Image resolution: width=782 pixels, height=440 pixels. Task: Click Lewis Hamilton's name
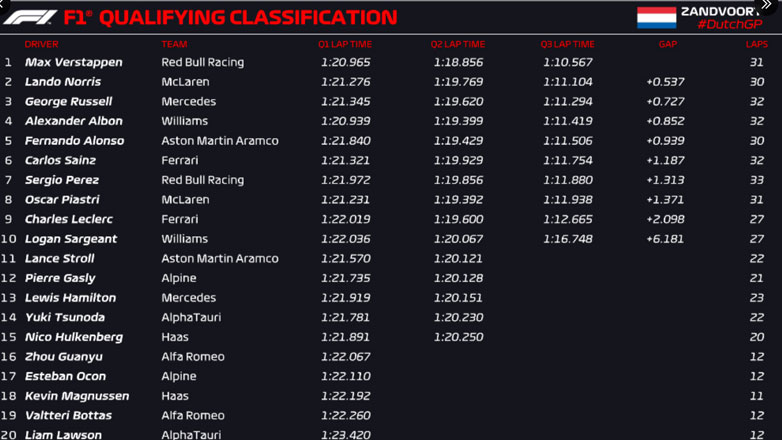click(70, 298)
